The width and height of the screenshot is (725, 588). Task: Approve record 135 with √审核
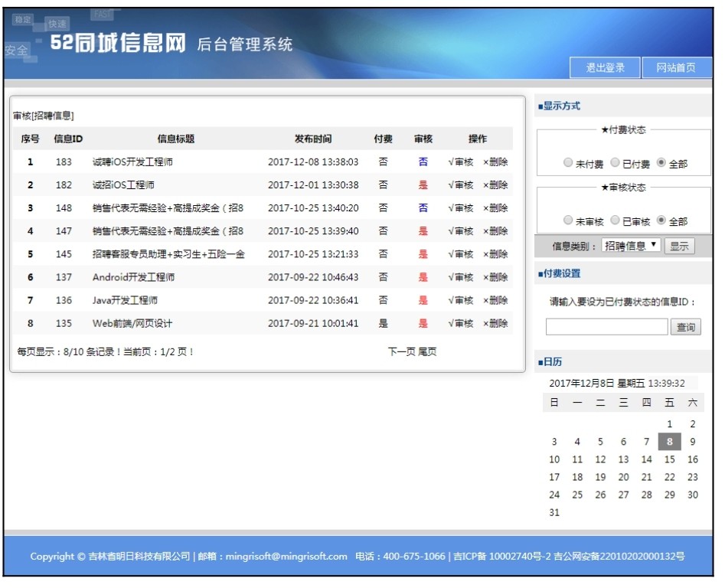click(x=461, y=324)
